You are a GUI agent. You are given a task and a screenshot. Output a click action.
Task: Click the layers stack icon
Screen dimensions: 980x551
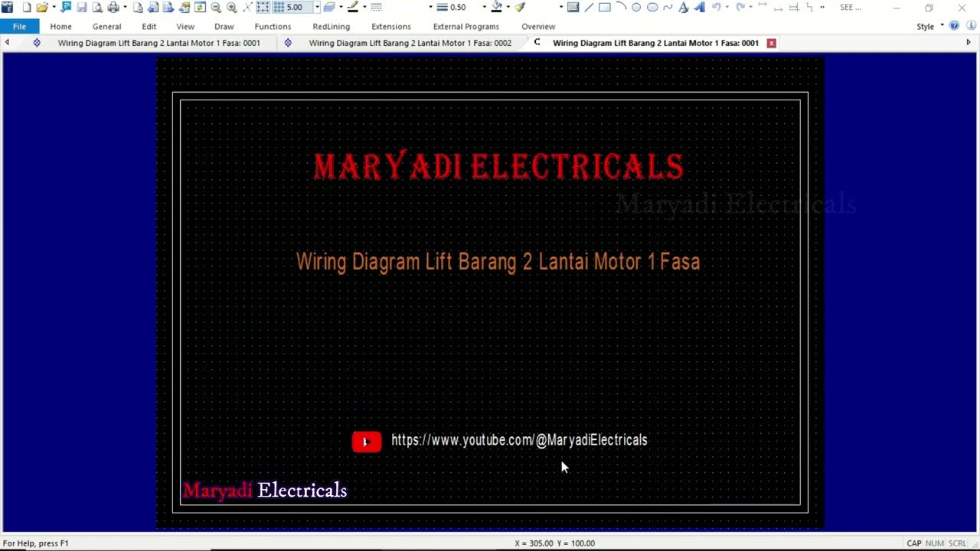(329, 7)
